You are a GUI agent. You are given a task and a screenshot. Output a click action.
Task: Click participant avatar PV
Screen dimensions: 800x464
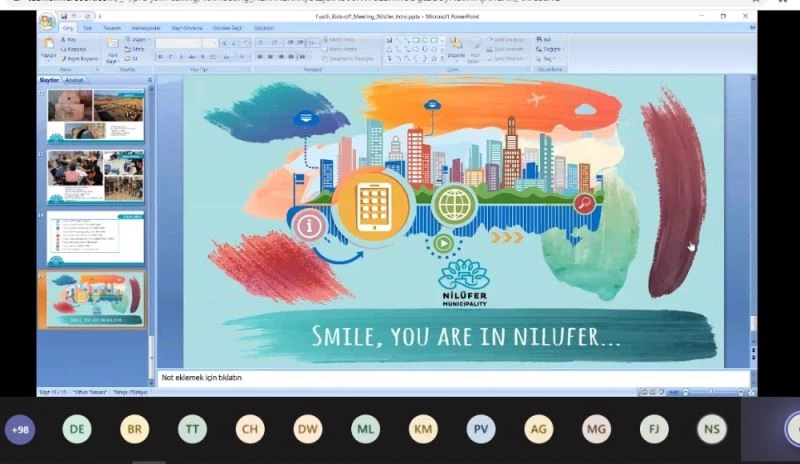[x=481, y=430]
